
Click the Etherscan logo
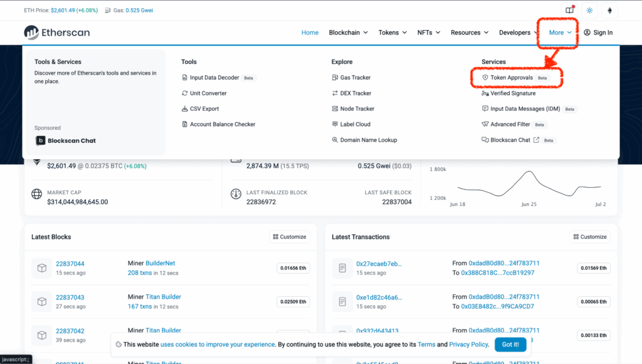(57, 33)
